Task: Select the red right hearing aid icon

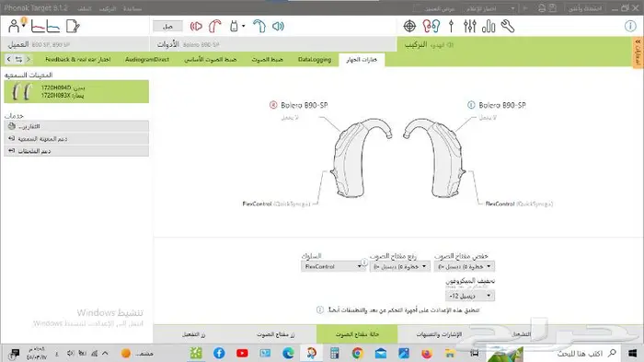Action: pos(214,27)
